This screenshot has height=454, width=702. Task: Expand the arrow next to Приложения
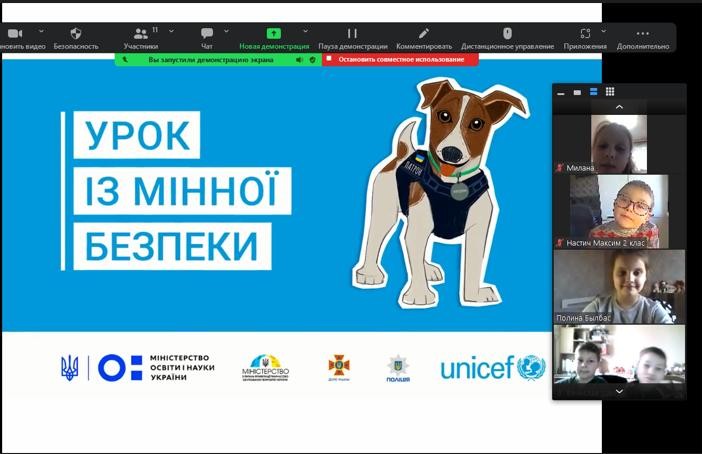pyautogui.click(x=604, y=31)
